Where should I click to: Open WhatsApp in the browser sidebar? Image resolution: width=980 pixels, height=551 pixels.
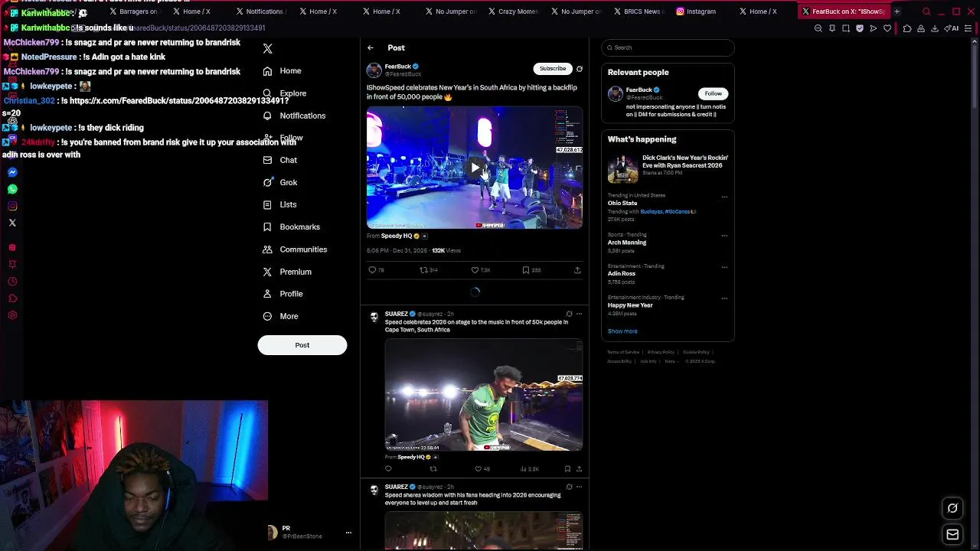[12, 189]
